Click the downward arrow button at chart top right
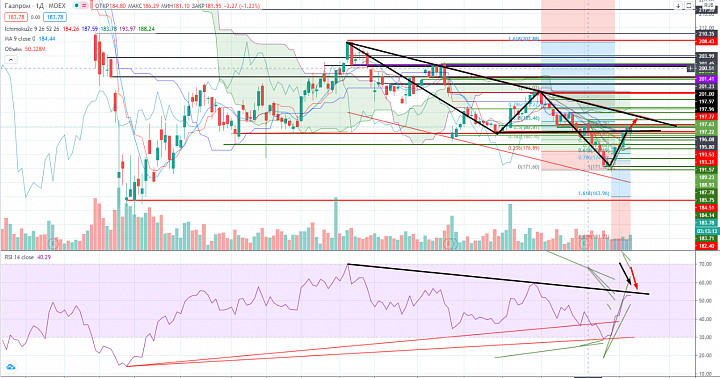720x378 pixels. point(678,6)
